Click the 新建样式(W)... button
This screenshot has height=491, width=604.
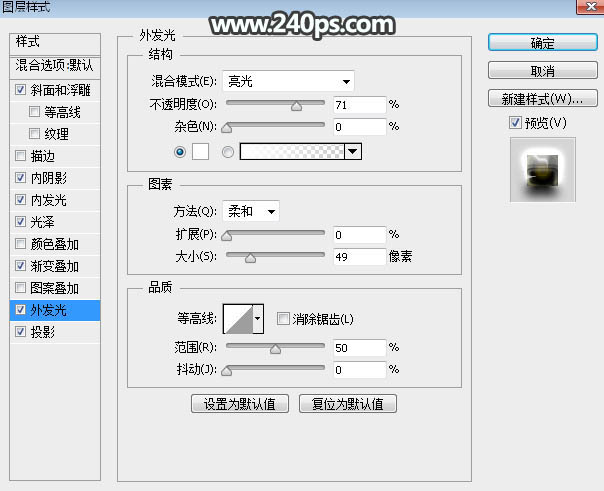click(543, 99)
